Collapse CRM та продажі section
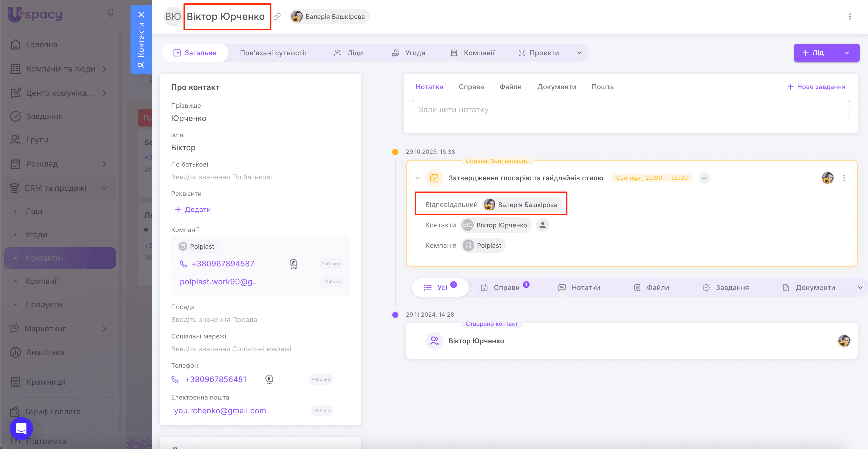The image size is (868, 449). point(105,188)
